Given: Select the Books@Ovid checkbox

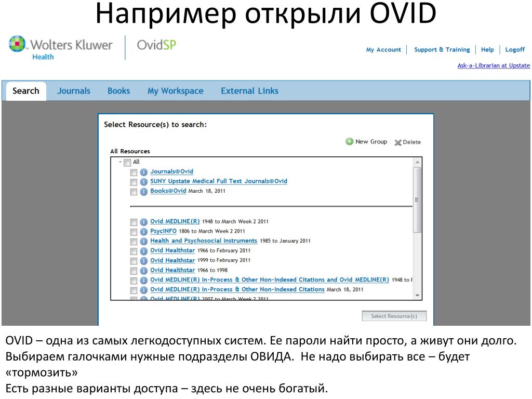Looking at the screenshot, I should tap(134, 192).
